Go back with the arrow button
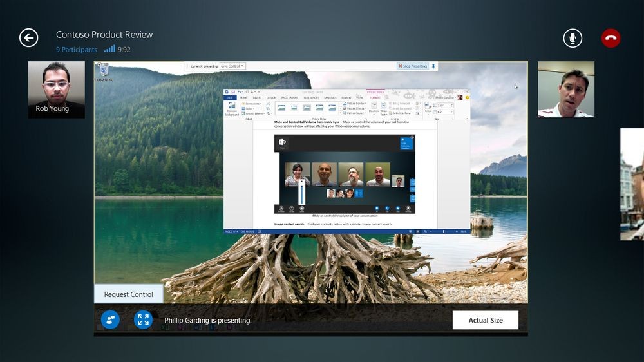This screenshot has height=362, width=644. (x=29, y=38)
